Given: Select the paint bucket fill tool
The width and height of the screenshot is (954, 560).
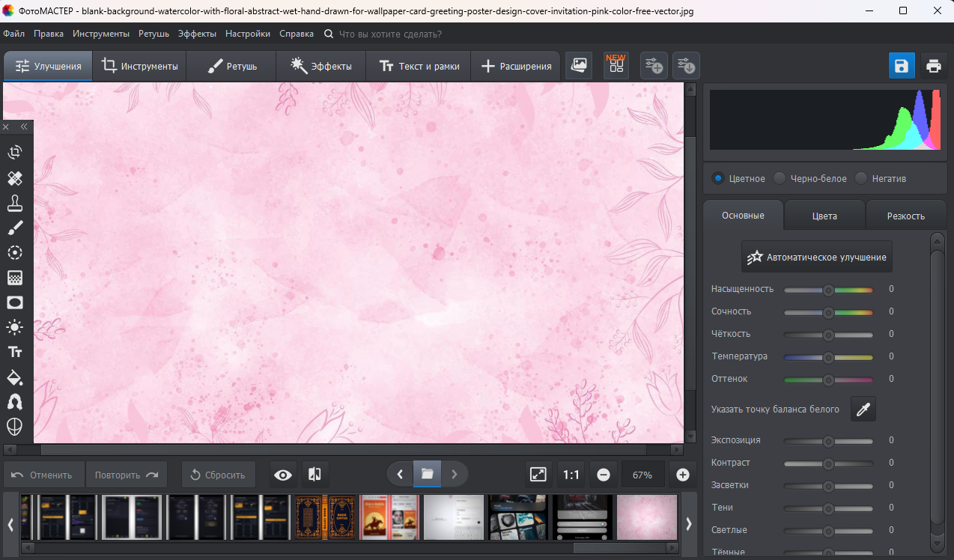Looking at the screenshot, I should point(15,377).
